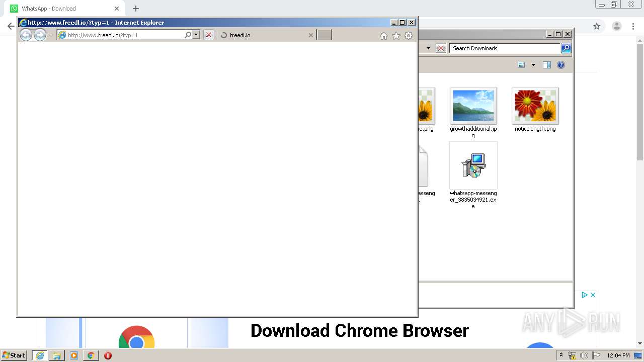This screenshot has width=644, height=362.
Task: Select the whatsapp-messenger_3835034921.exe file icon
Action: (x=473, y=165)
